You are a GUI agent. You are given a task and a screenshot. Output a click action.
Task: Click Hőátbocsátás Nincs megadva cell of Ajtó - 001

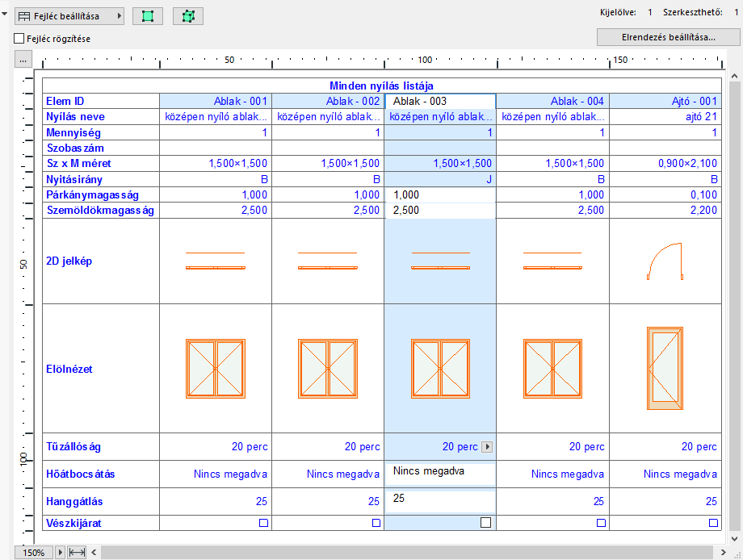coord(665,474)
